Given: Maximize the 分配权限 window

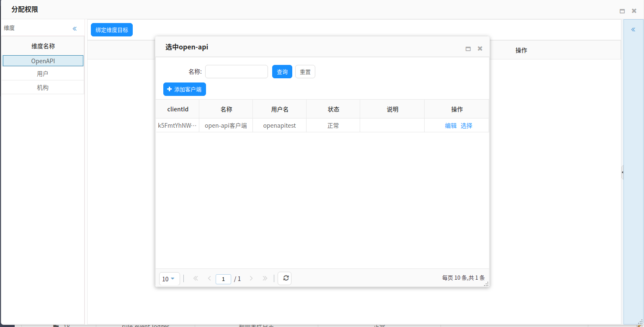Looking at the screenshot, I should pos(622,11).
